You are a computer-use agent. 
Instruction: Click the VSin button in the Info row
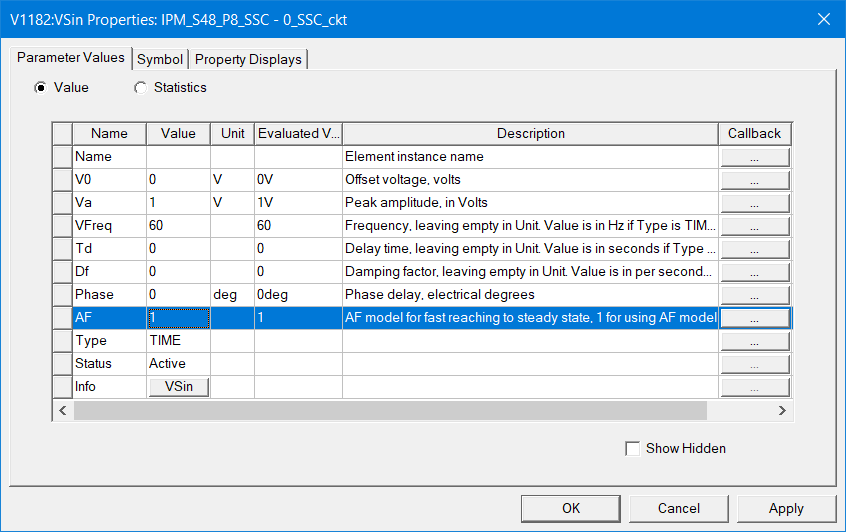point(179,387)
